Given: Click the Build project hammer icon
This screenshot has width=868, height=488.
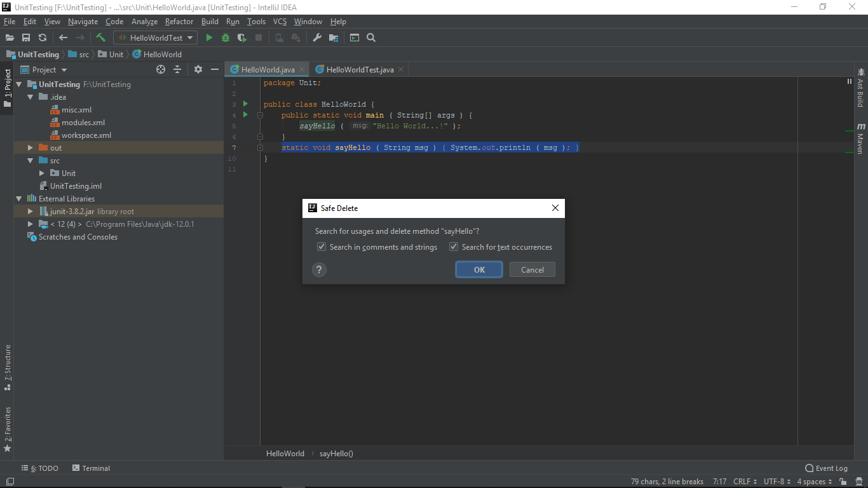Looking at the screenshot, I should (100, 38).
